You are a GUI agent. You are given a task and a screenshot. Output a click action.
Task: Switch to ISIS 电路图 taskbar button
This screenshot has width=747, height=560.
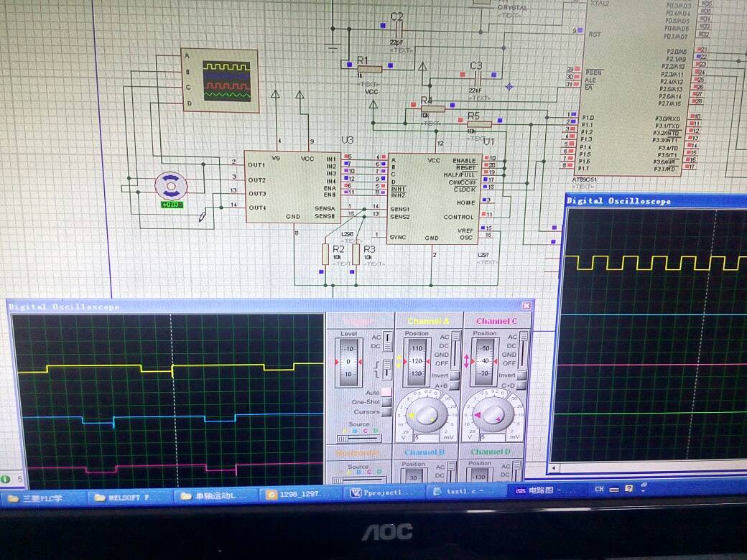pyautogui.click(x=547, y=490)
